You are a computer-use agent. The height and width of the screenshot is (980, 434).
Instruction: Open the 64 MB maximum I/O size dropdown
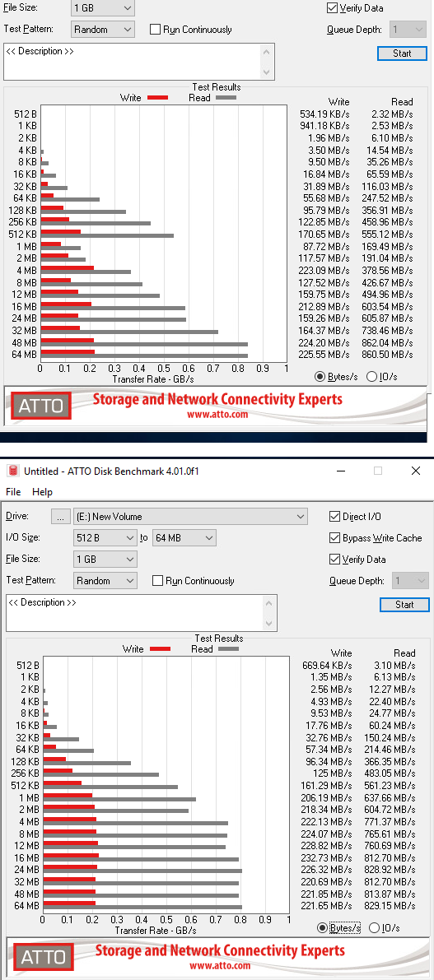[x=184, y=538]
